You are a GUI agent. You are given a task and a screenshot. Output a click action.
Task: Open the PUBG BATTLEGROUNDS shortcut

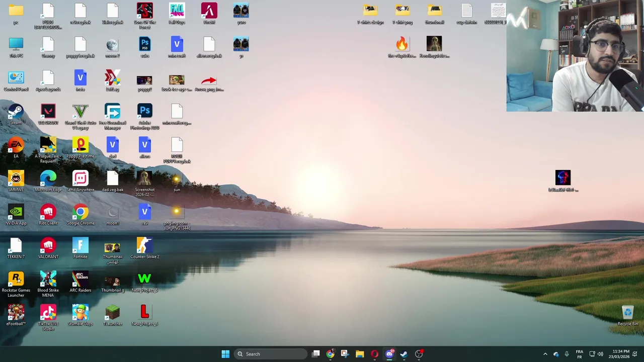pyautogui.click(x=48, y=16)
